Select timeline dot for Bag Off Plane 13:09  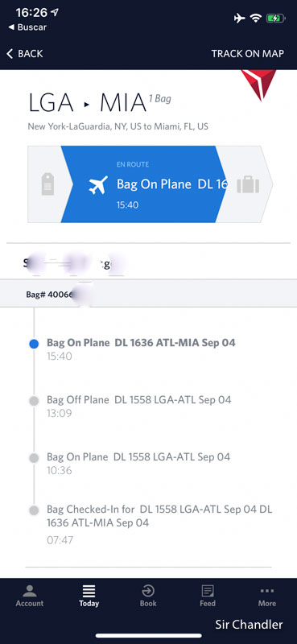point(34,401)
